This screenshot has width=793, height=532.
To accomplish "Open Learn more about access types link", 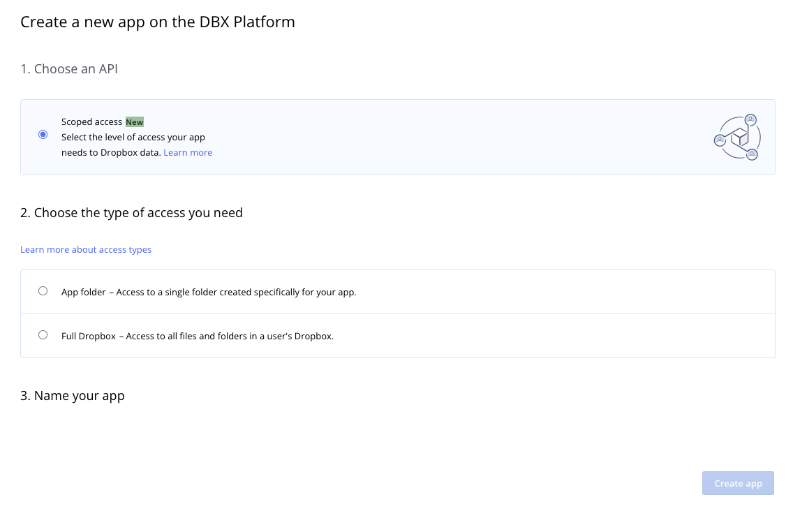I will pos(86,249).
